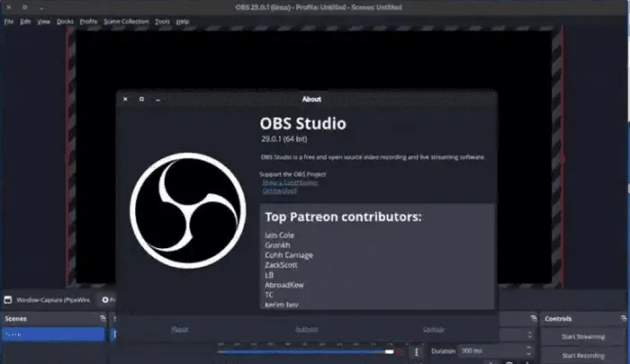Open the scene transition type dropdown
The width and height of the screenshot is (630, 364).
click(517, 334)
